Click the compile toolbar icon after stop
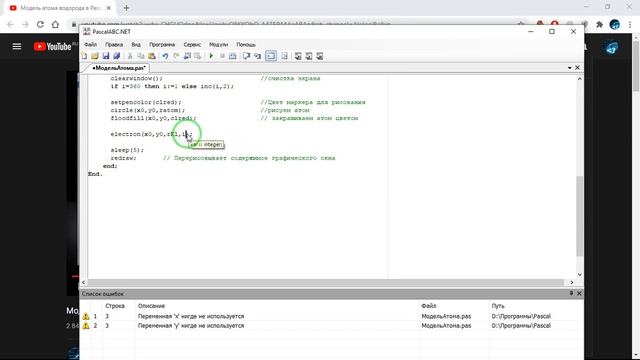Screen dimensions: 640x360 (x=233, y=56)
